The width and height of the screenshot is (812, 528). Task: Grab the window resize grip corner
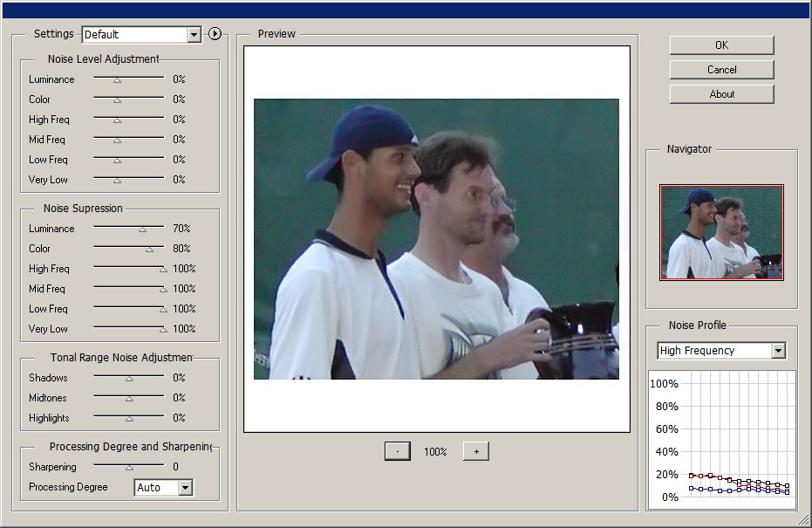click(804, 520)
